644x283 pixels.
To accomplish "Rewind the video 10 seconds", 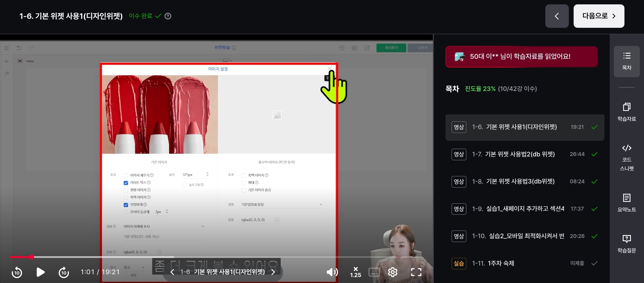I will pyautogui.click(x=17, y=272).
